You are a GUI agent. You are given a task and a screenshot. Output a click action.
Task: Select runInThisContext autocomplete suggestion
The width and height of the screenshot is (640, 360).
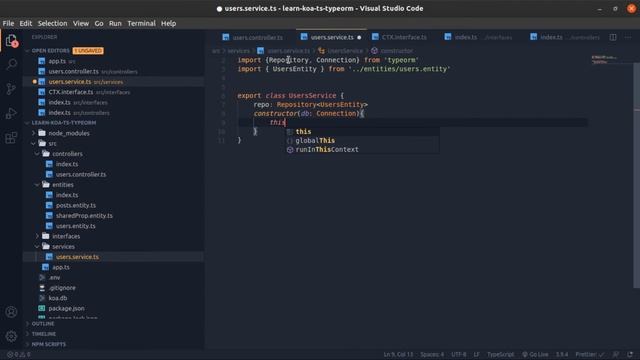pyautogui.click(x=362, y=149)
